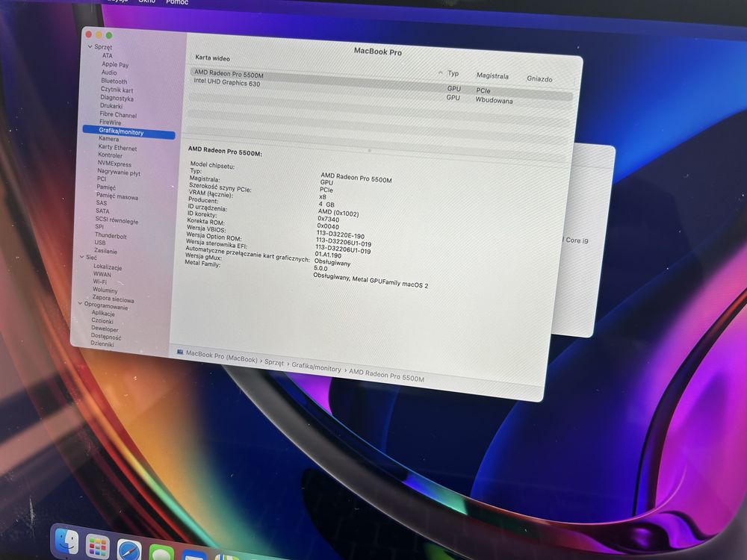
Task: Select Lokalizacje under Sieć
Action: [108, 267]
